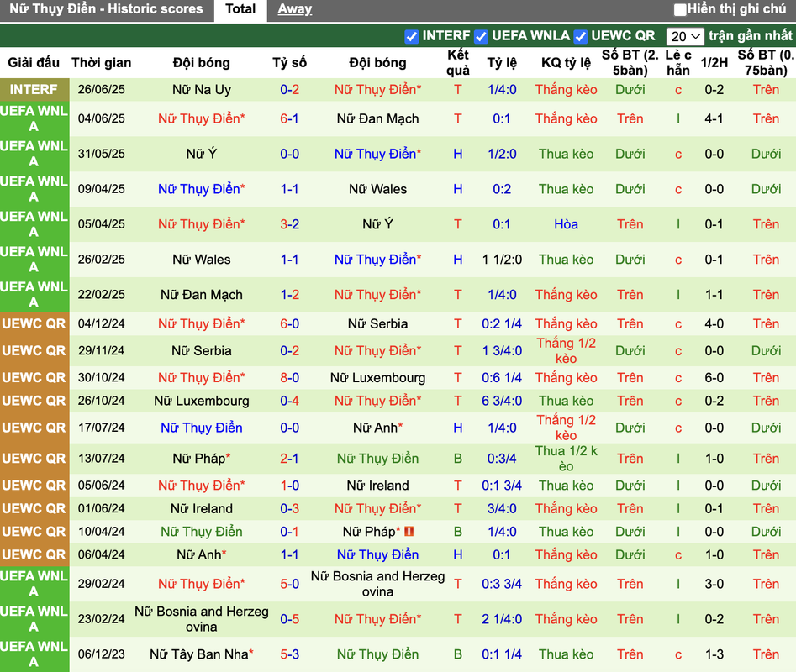
Task: Uncheck the UEFA WNLA filter checkbox
Action: (481, 36)
